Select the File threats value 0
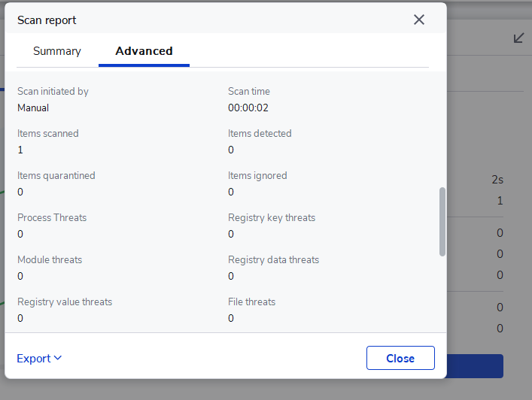Image resolution: width=532 pixels, height=400 pixels. point(231,318)
